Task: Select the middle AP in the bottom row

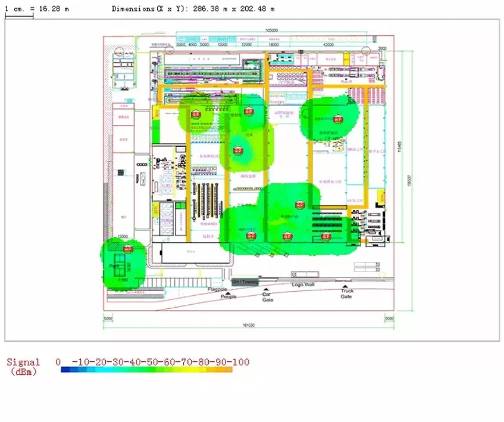Action: coord(288,236)
